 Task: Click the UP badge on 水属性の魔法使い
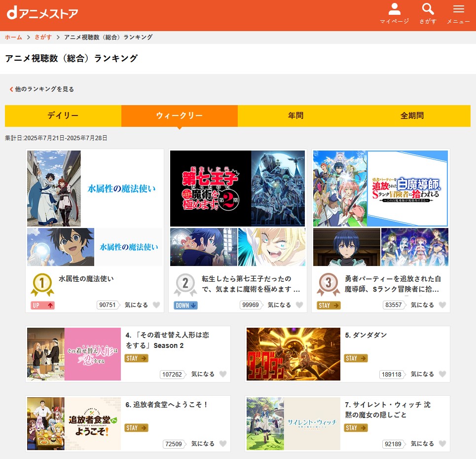pyautogui.click(x=42, y=306)
